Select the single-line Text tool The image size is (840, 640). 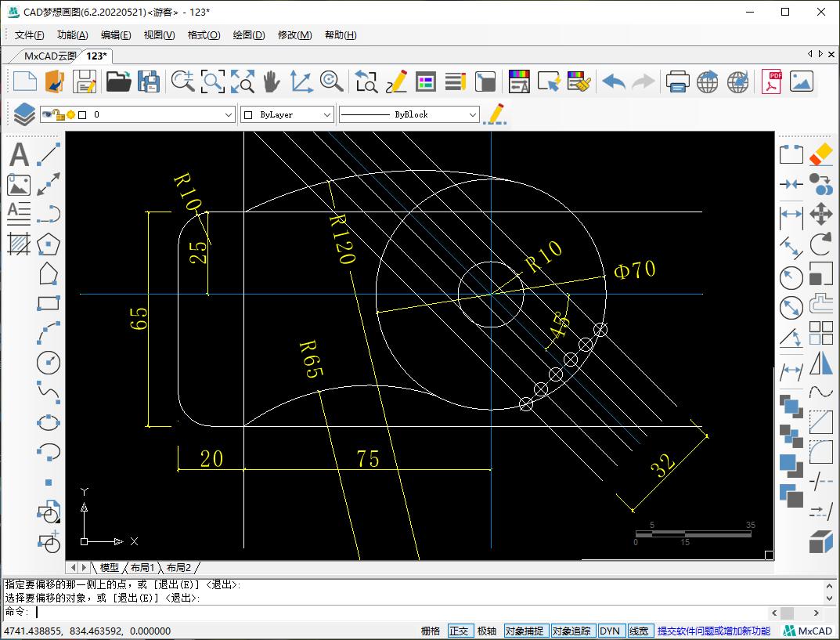point(19,155)
